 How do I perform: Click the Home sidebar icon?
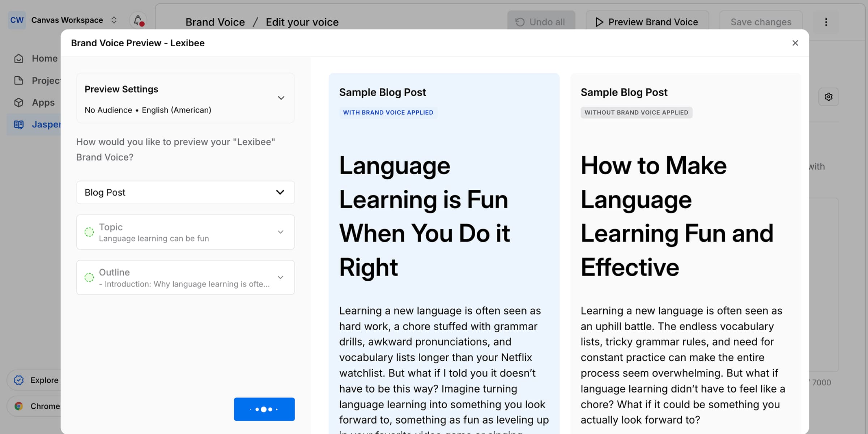[x=19, y=59]
